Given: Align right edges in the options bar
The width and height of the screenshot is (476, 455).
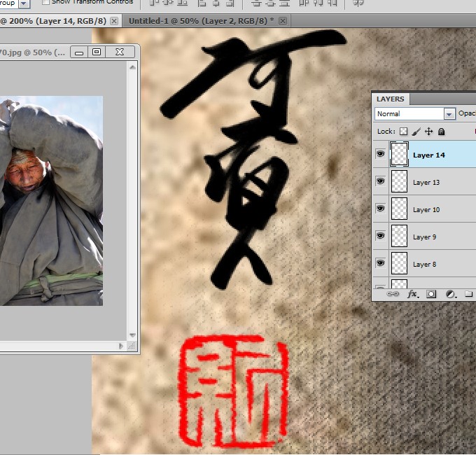Looking at the screenshot, I should [230, 3].
